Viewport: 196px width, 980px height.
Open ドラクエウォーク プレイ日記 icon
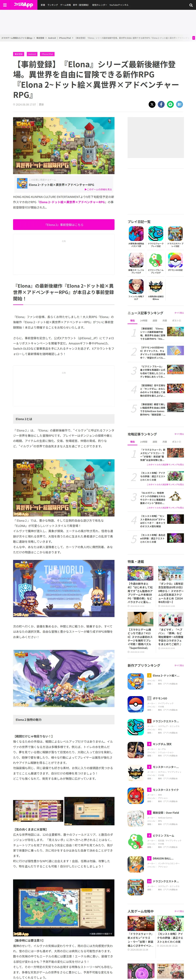tap(156, 234)
